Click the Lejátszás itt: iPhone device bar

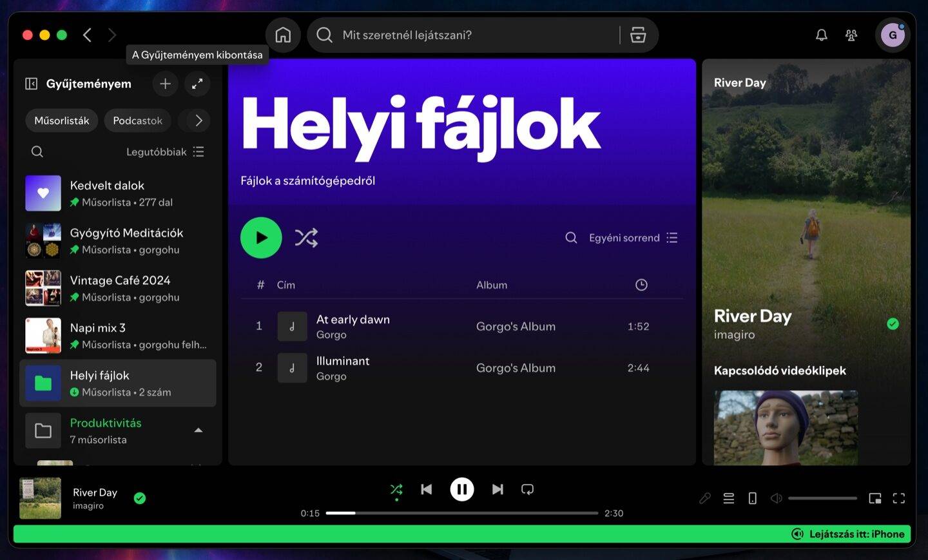pos(462,534)
